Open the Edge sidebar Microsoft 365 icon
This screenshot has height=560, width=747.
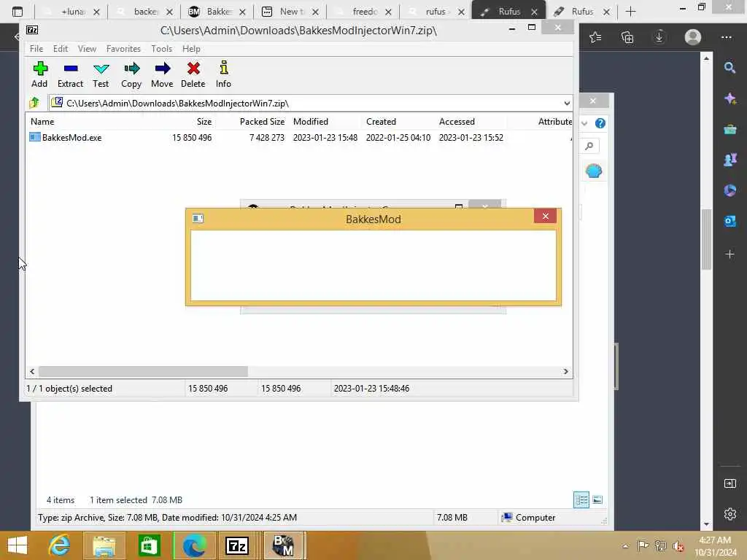729,190
